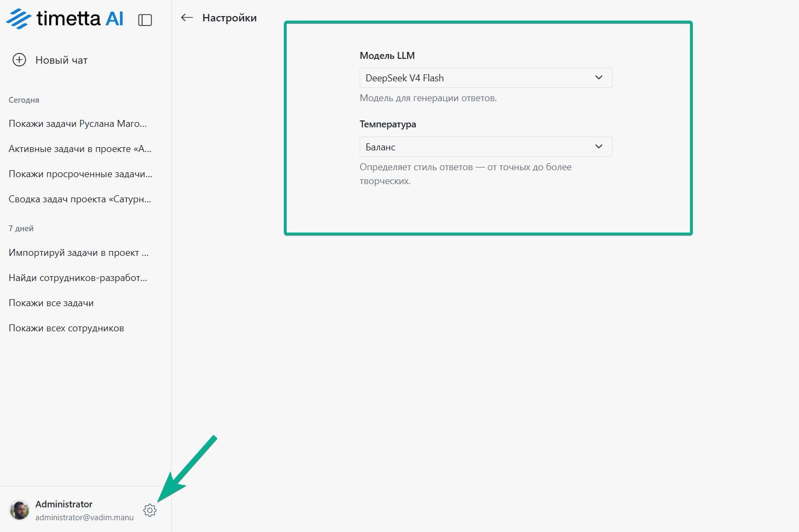Click the Настройки page title
799x532 pixels.
tap(230, 18)
